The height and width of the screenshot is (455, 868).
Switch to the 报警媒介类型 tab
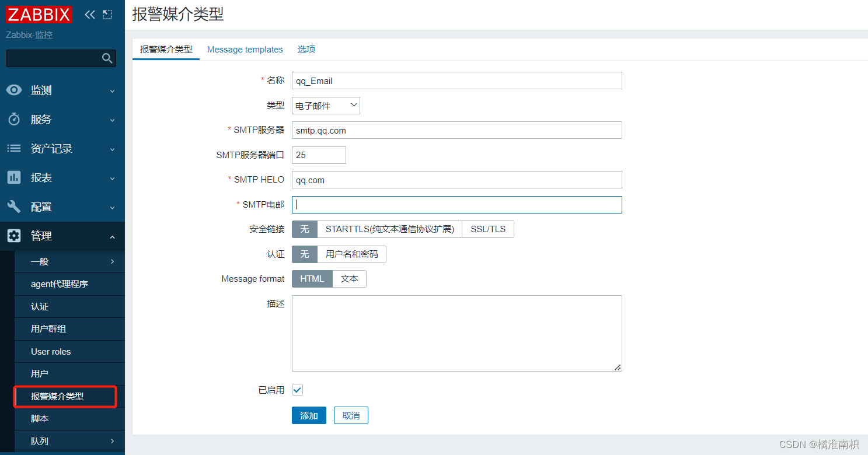pos(166,50)
